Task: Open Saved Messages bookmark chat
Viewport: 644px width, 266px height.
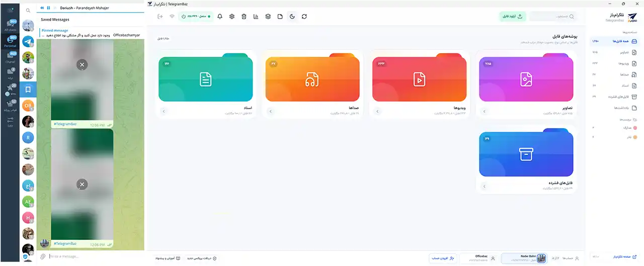Action: click(28, 90)
